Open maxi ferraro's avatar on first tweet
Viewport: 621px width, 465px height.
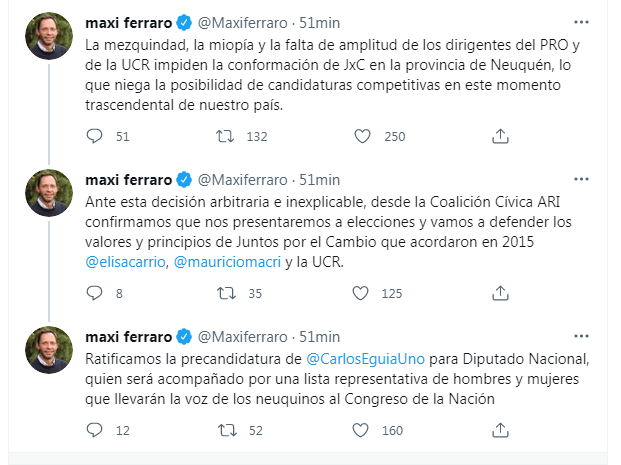tap(49, 36)
